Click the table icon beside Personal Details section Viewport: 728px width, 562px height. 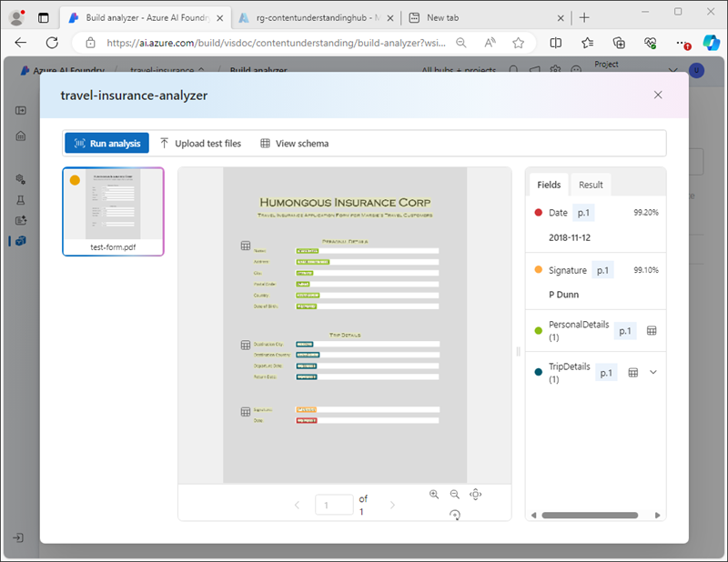245,246
